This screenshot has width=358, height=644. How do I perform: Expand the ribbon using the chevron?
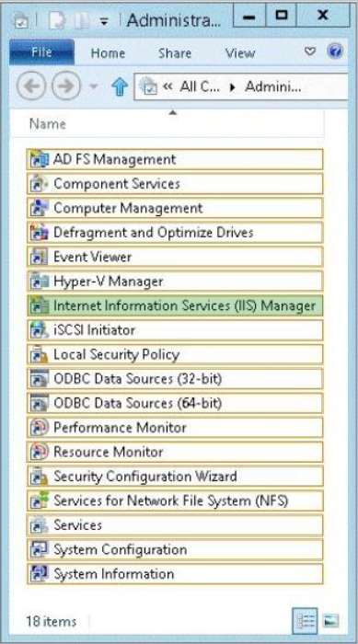click(x=309, y=52)
